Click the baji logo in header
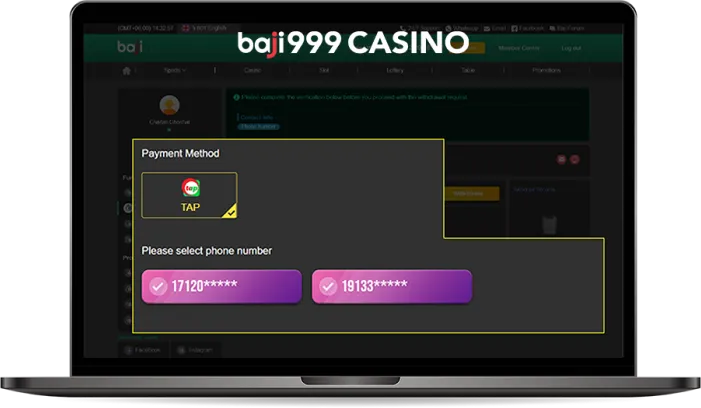Viewport: 701px width, 408px height. [130, 47]
